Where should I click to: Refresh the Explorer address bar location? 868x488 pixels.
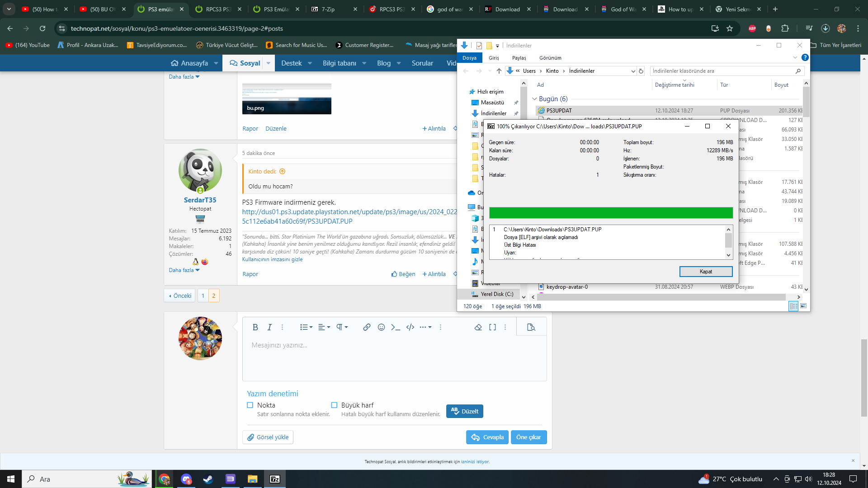pos(641,71)
